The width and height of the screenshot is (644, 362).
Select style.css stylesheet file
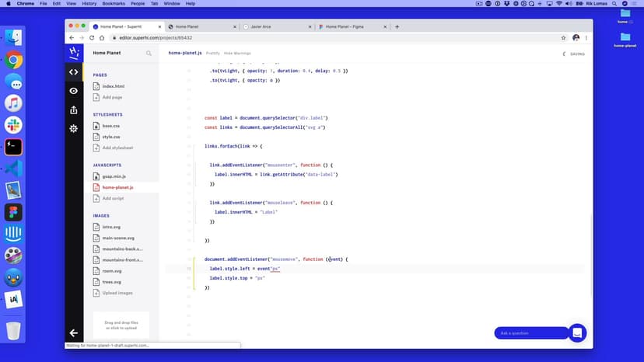point(110,137)
